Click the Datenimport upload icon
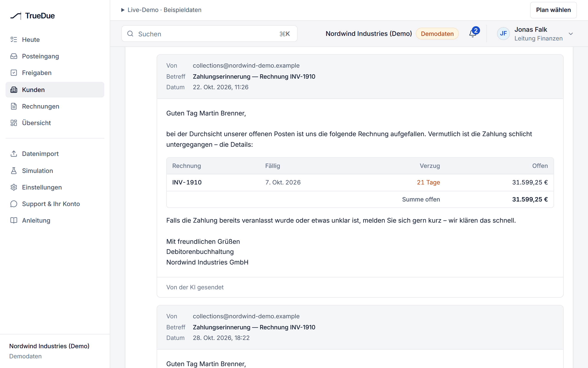 coord(14,154)
